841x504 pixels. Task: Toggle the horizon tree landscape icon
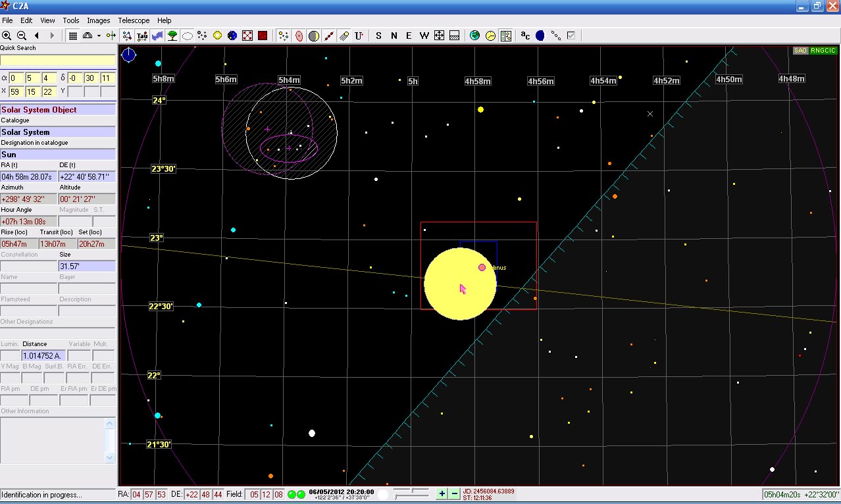172,36
